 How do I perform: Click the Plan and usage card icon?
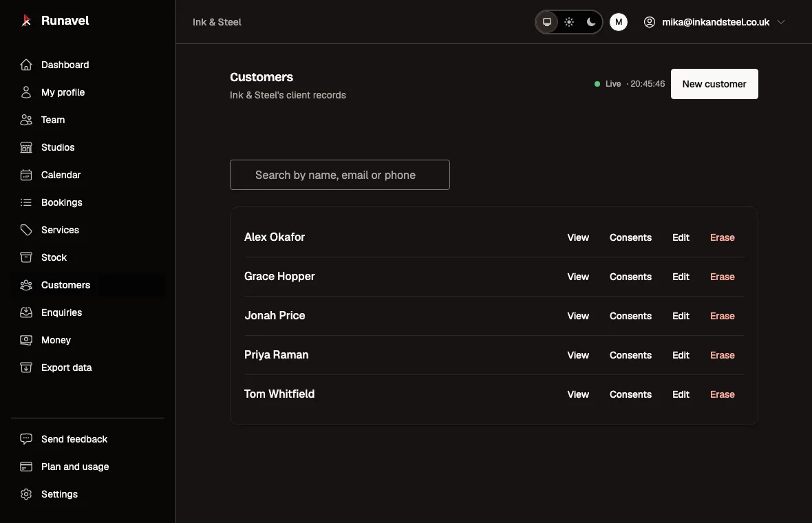coord(26,467)
